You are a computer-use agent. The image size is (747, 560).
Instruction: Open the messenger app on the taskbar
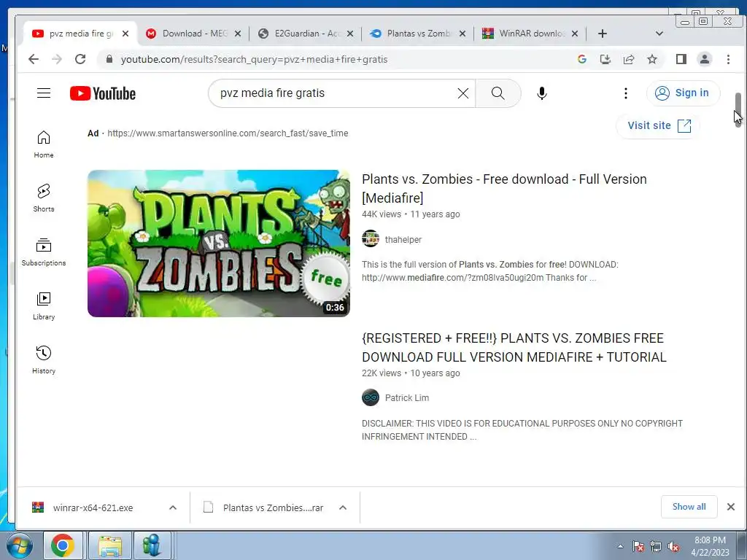[x=152, y=545]
